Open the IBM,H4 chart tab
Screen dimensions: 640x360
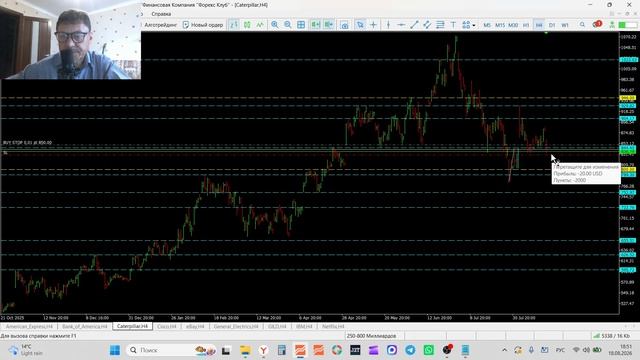tap(304, 327)
